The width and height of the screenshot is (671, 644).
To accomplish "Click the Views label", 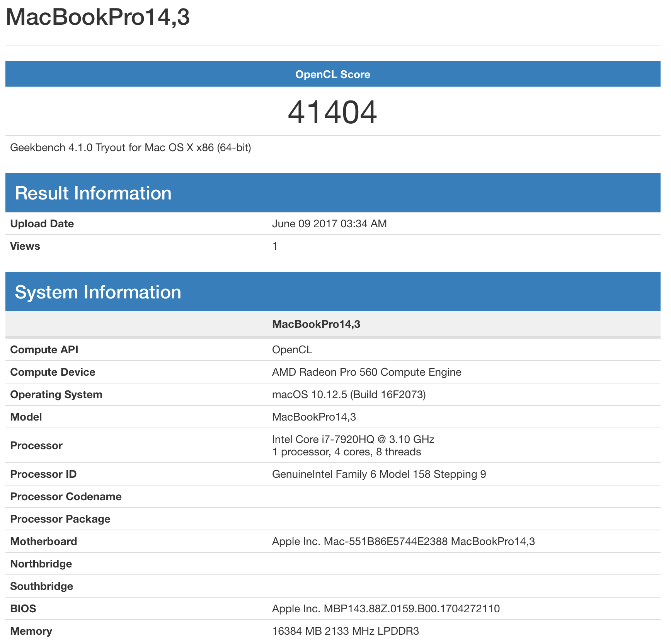I will (25, 246).
